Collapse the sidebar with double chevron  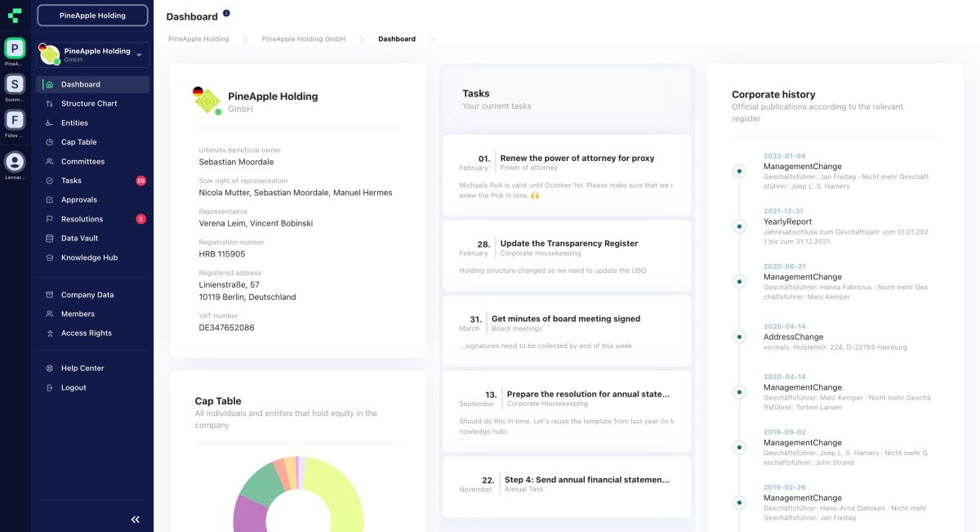coord(136,519)
